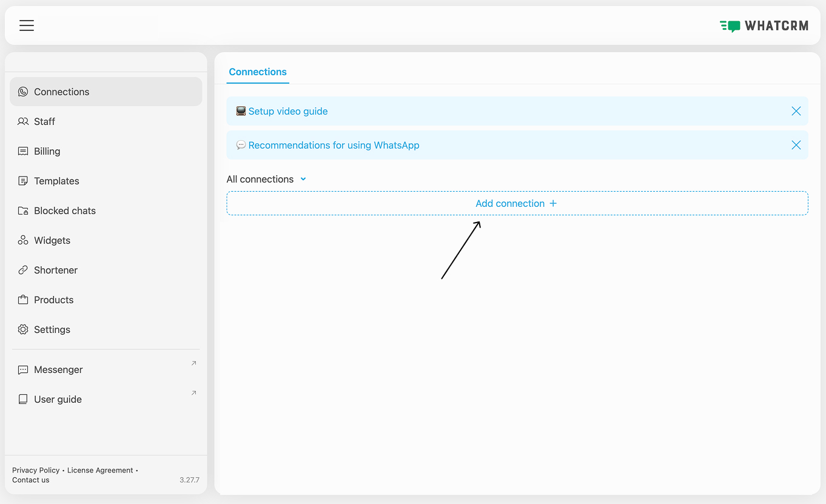Click the WhatCRM logo

(764, 25)
